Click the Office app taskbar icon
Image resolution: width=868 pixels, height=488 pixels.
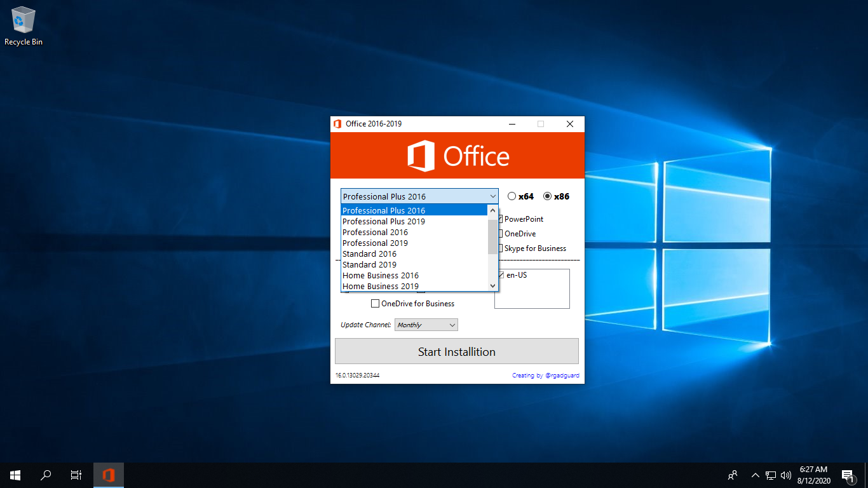point(109,475)
